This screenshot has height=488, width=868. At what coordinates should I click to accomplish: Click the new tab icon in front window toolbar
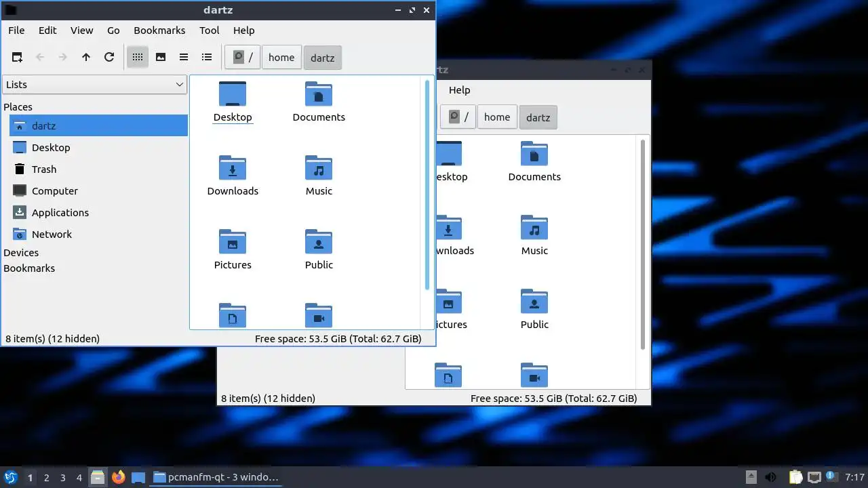[17, 58]
